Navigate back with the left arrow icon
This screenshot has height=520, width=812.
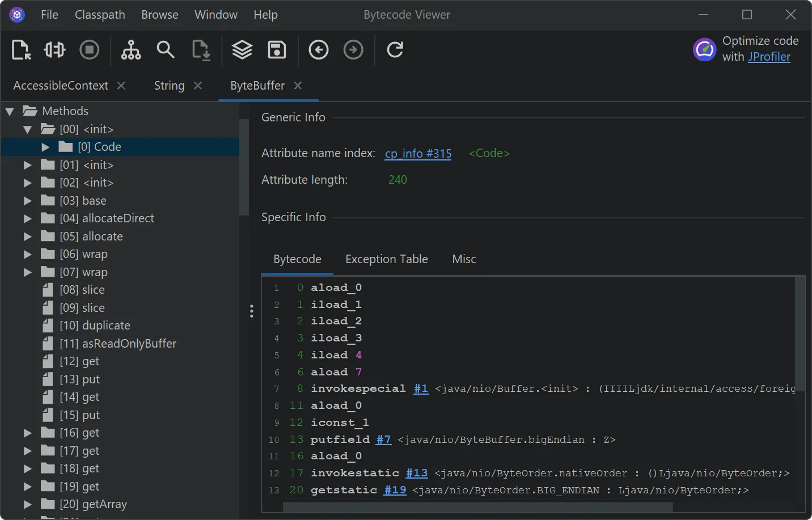click(x=319, y=50)
